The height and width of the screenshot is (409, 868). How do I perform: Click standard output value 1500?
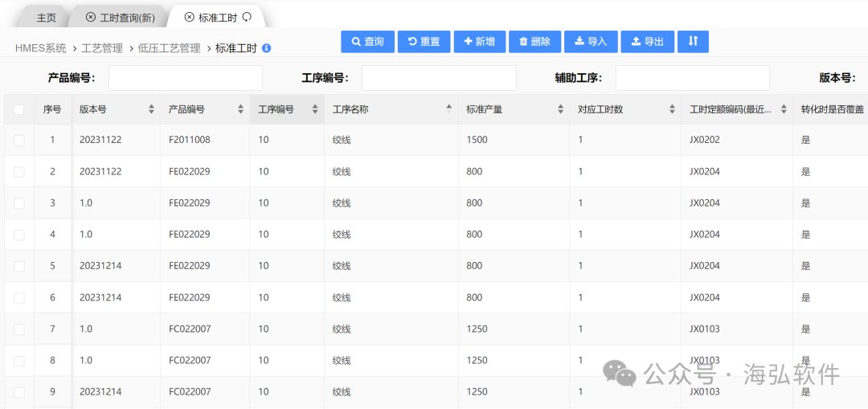[477, 140]
